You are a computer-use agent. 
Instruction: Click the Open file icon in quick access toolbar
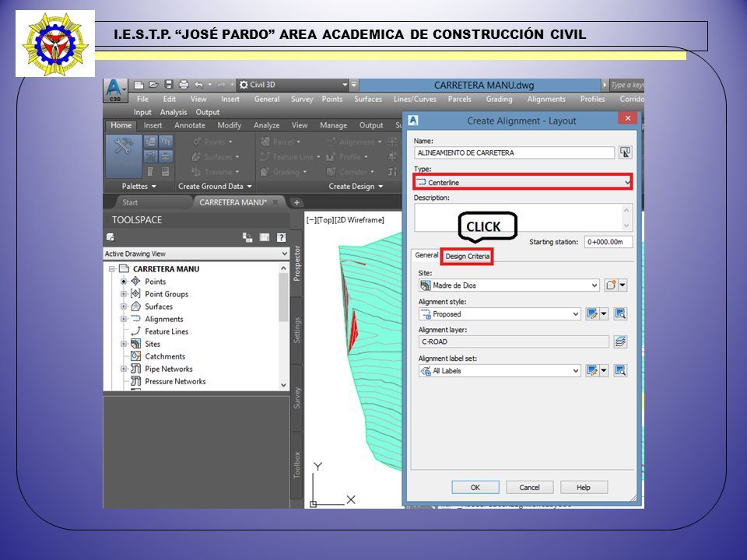coord(153,85)
